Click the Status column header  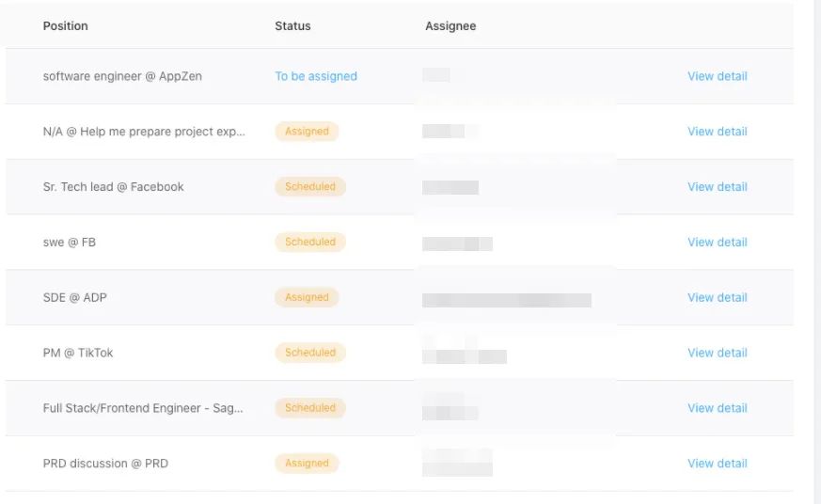point(292,26)
